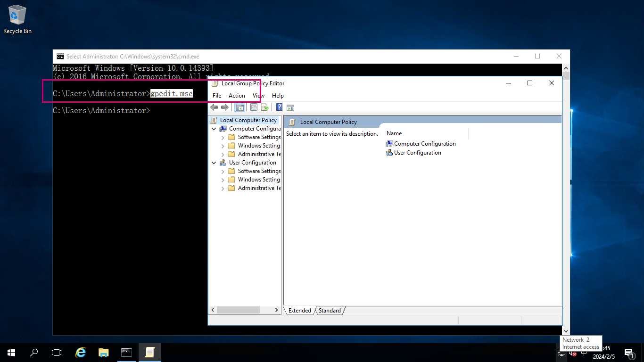
Task: Select Computer Configuration label in the left tree
Action: [255, 129]
